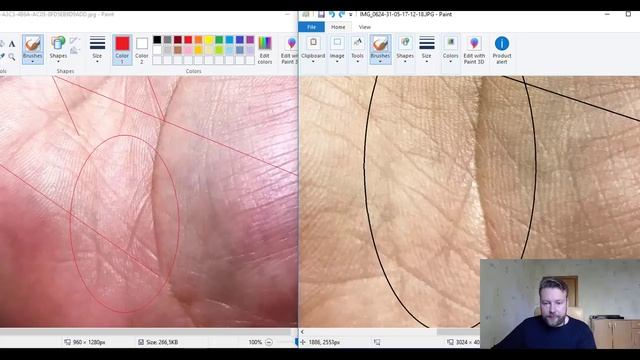Click the webcam video overlay
Image resolution: width=640 pixels, height=360 pixels.
tap(560, 304)
